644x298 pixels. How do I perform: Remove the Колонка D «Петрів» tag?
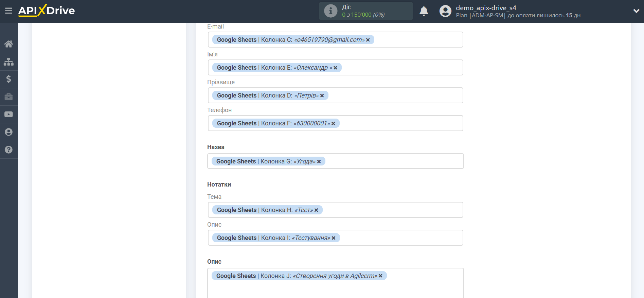click(x=322, y=95)
